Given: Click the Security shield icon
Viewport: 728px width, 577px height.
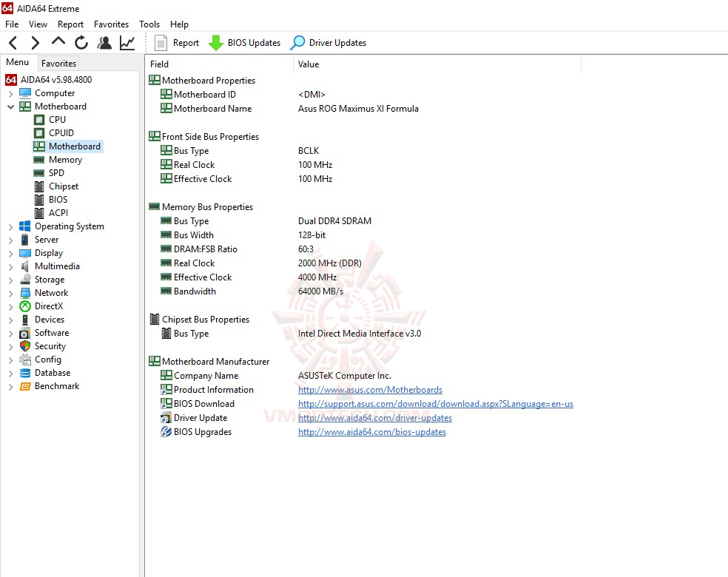Looking at the screenshot, I should pyautogui.click(x=25, y=346).
